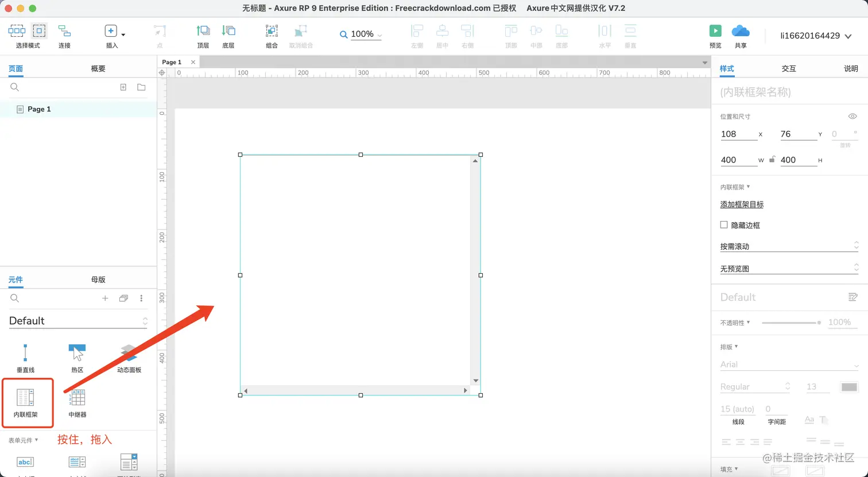The height and width of the screenshot is (477, 868).
Task: Open the 无预览图 preview image dropdown
Action: [x=789, y=269]
